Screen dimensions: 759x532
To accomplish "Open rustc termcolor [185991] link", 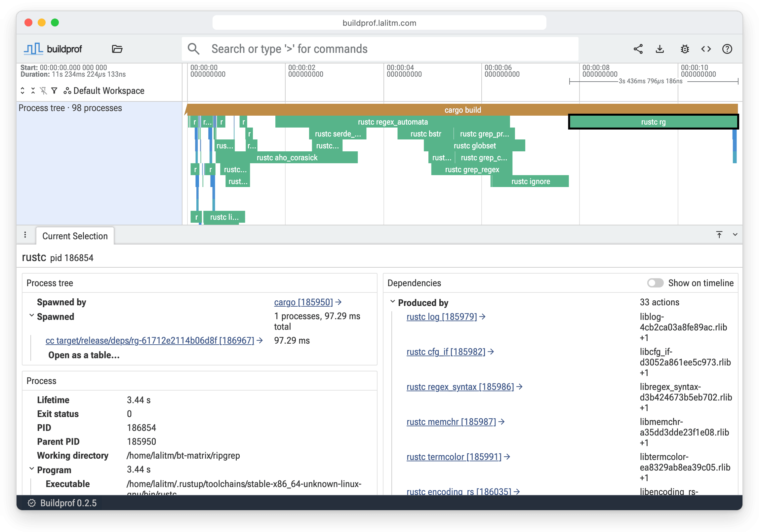I will [454, 457].
